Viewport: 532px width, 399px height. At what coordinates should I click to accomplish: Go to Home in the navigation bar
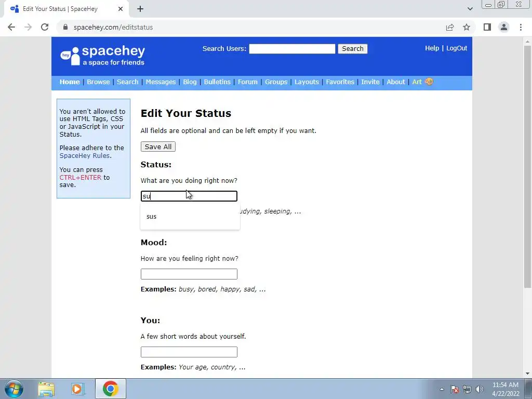[70, 82]
